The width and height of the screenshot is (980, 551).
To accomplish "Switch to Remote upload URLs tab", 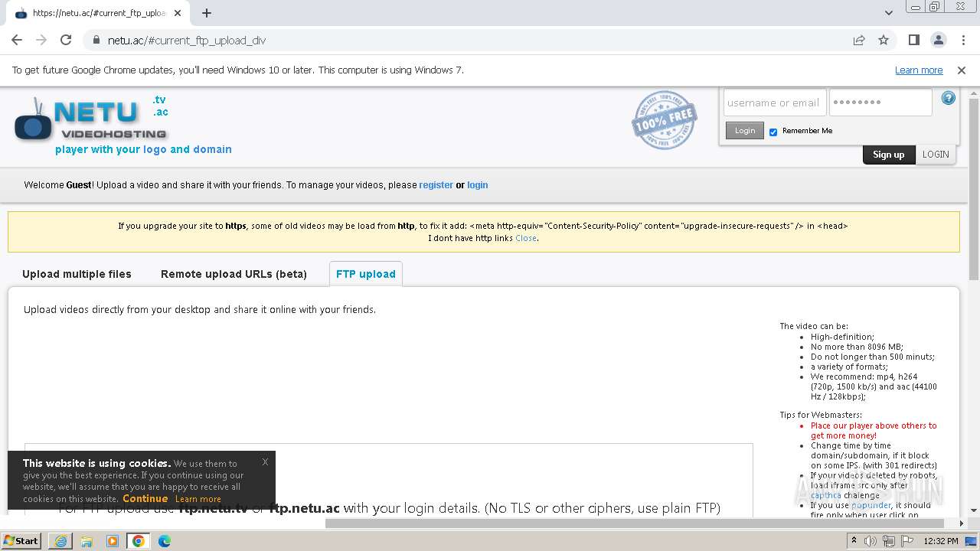I will click(234, 274).
